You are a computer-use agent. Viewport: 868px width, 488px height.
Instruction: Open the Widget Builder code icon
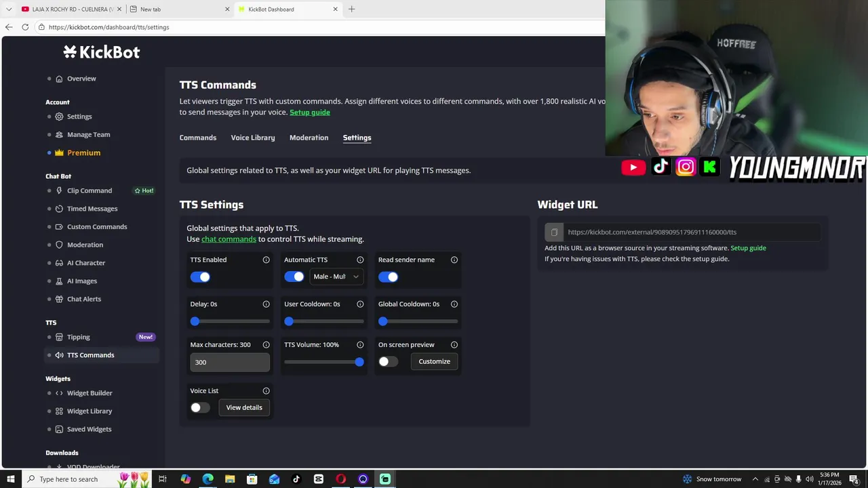click(x=59, y=393)
